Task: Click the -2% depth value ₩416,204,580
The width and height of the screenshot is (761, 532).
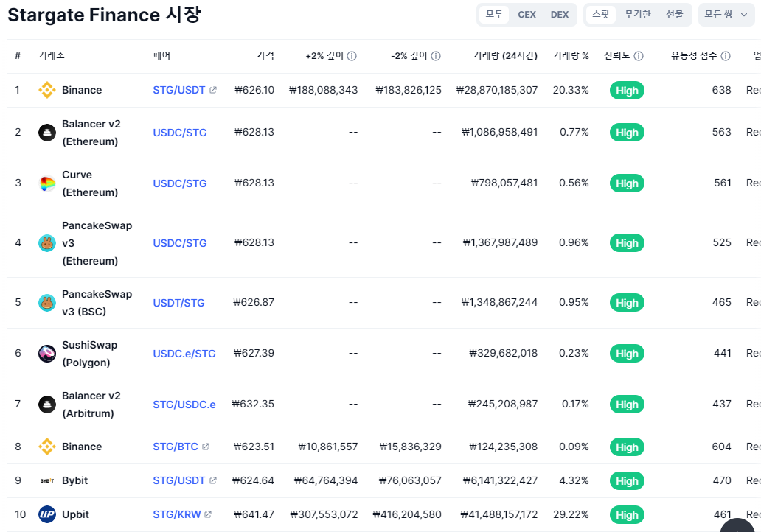Action: coord(407,514)
